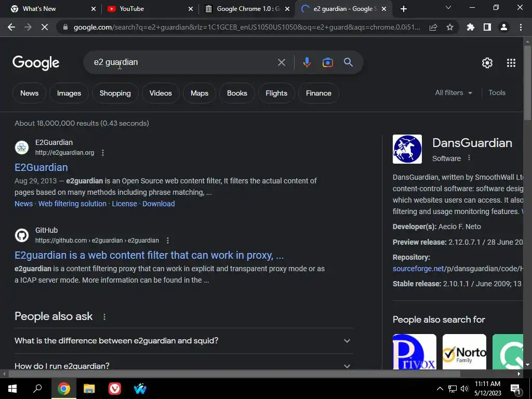The width and height of the screenshot is (532, 399).
Task: Open the taskbar clock and date
Action: [487, 389]
